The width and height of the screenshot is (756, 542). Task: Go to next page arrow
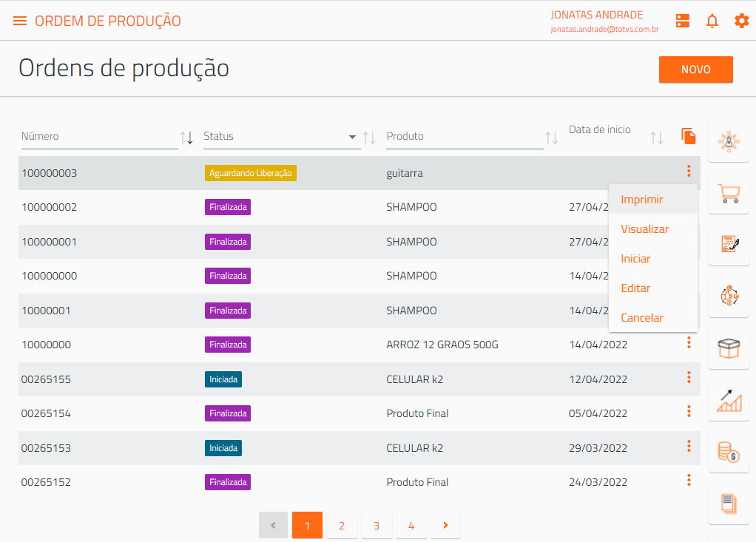(x=445, y=525)
